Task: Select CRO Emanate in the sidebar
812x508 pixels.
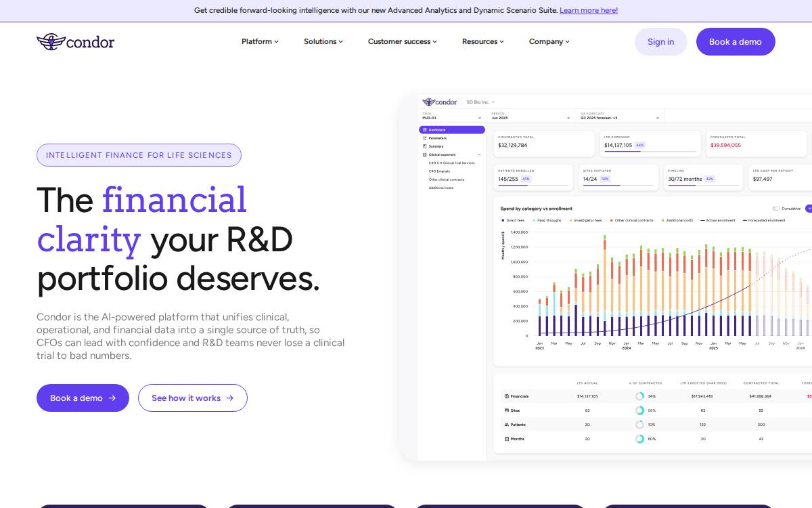Action: (x=439, y=171)
